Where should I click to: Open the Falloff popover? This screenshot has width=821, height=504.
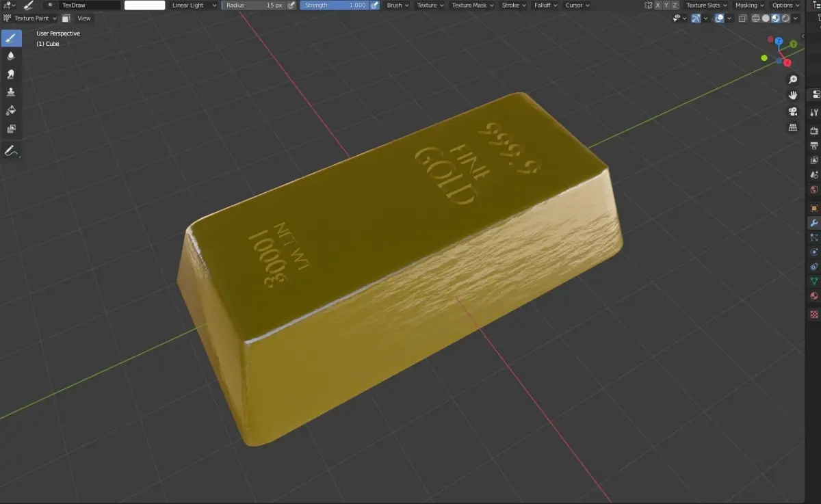click(x=546, y=5)
